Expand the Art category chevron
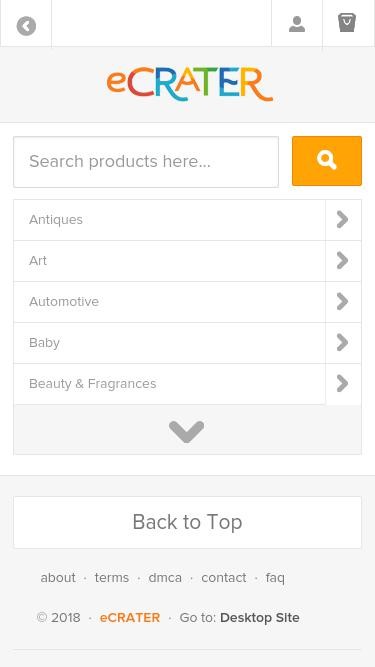Screen dimensions: 375x667 point(343,261)
